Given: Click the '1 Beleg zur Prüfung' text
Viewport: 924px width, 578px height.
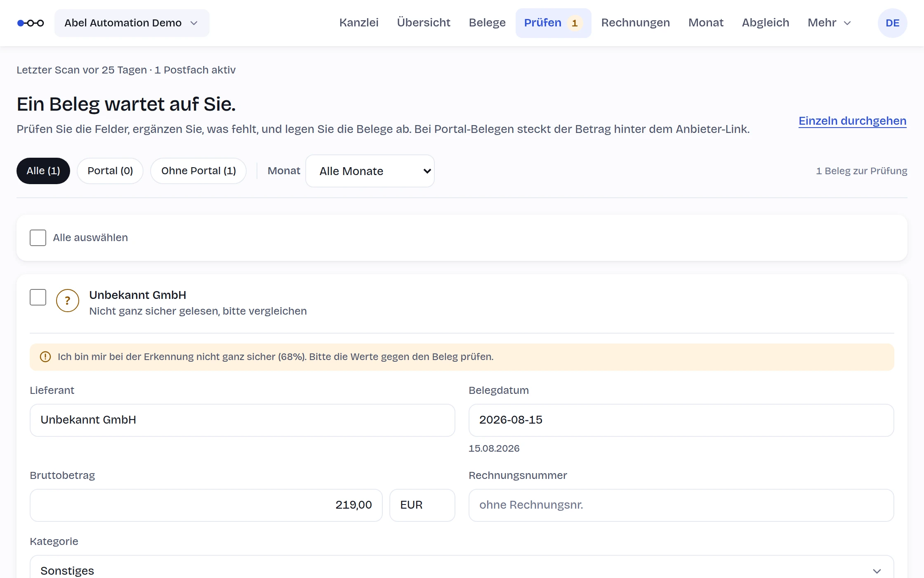Looking at the screenshot, I should click(x=861, y=171).
